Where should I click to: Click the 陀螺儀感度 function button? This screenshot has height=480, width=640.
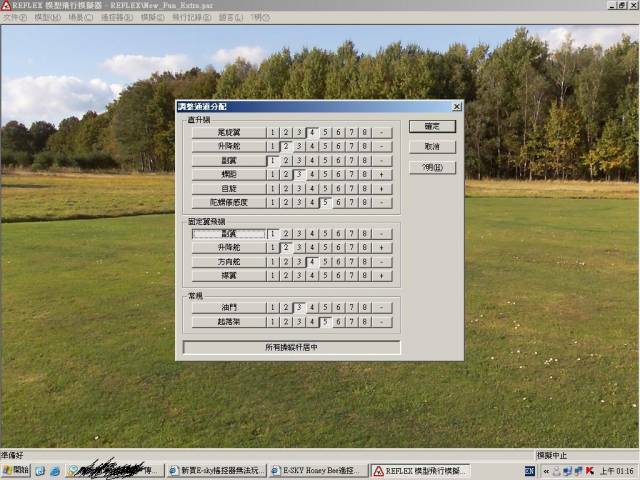tap(229, 202)
